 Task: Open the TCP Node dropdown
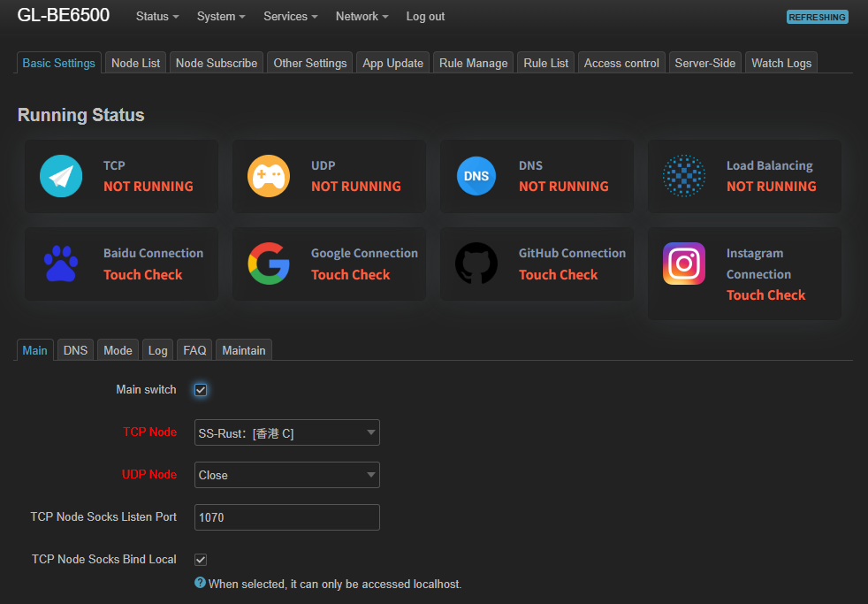[x=286, y=432]
